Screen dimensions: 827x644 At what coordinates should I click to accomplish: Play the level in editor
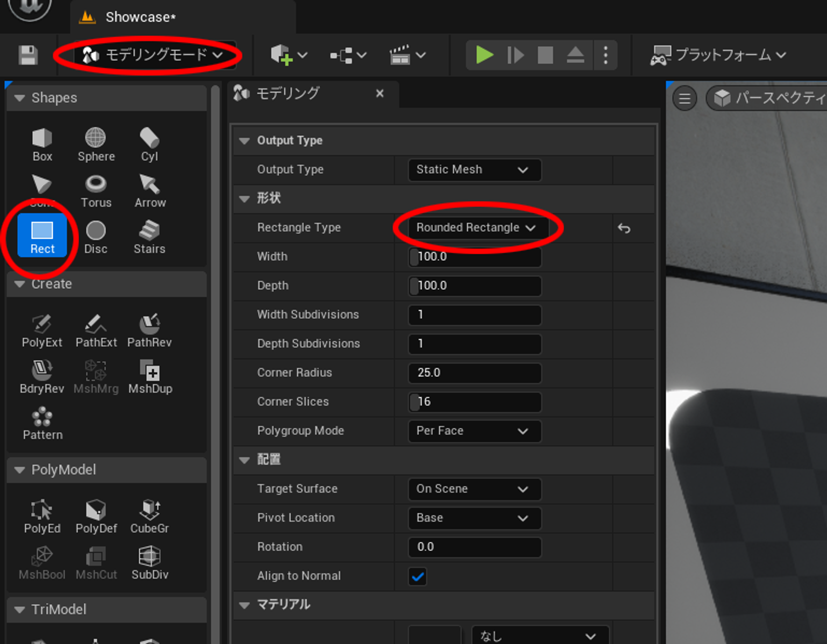pyautogui.click(x=484, y=55)
